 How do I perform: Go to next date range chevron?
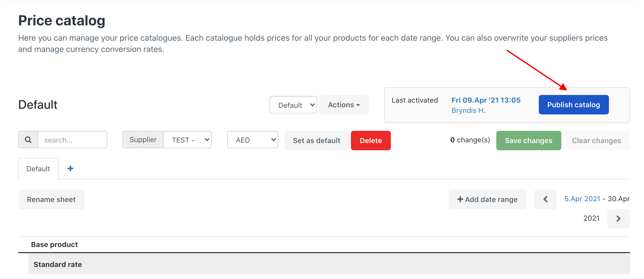point(618,219)
